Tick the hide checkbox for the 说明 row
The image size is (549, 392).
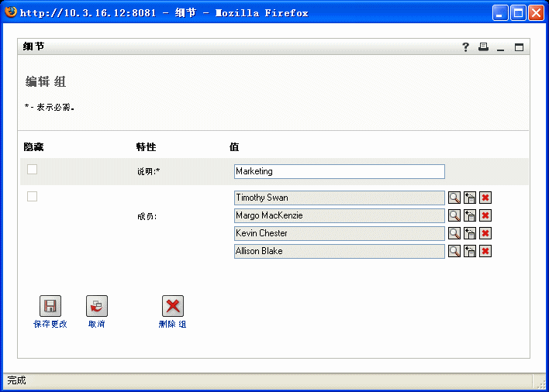click(33, 169)
